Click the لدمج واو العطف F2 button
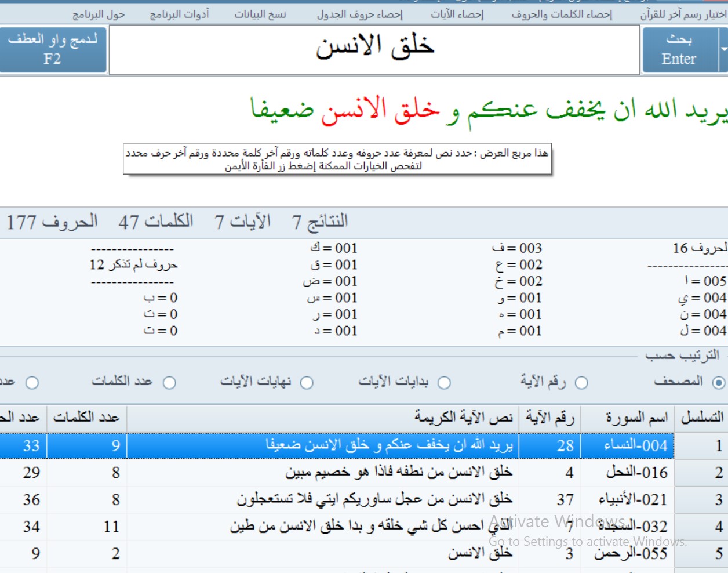The width and height of the screenshot is (728, 573). [53, 49]
